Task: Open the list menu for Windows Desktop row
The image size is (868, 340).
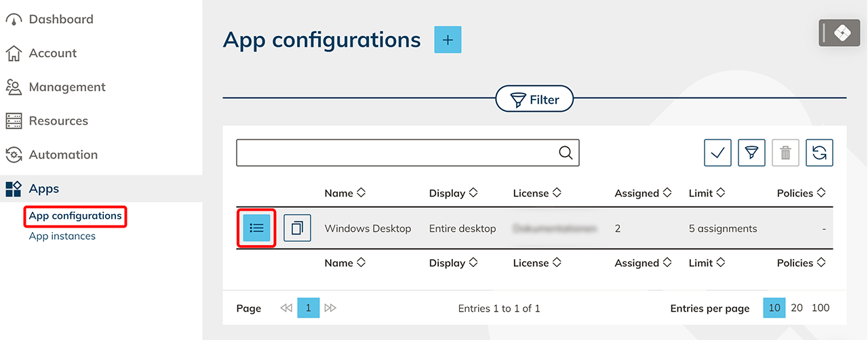Action: click(x=256, y=228)
